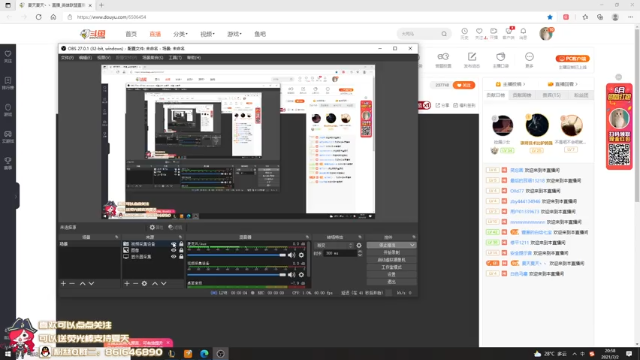Open first audio track settings gear

coord(301,255)
